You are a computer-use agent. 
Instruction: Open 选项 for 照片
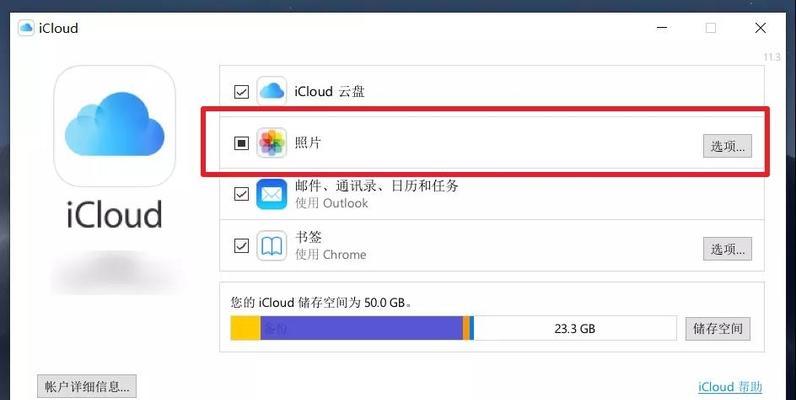(727, 146)
